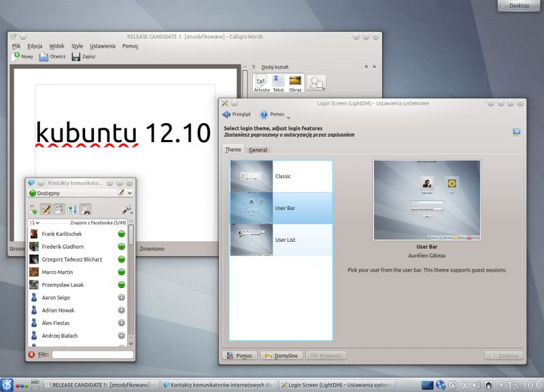Switch to the Theme tab
Screen dimensions: 544x392
click(233, 149)
